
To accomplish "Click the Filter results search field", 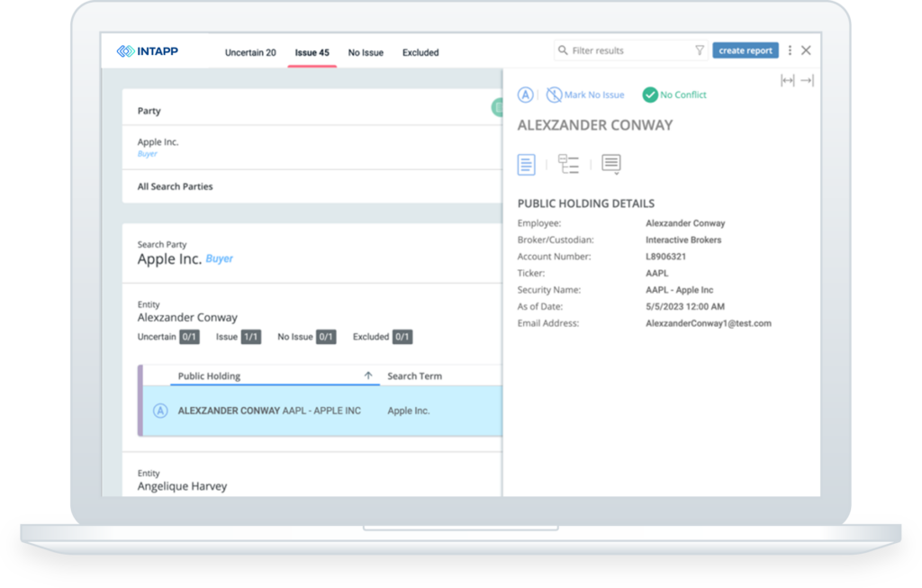I will click(x=630, y=50).
